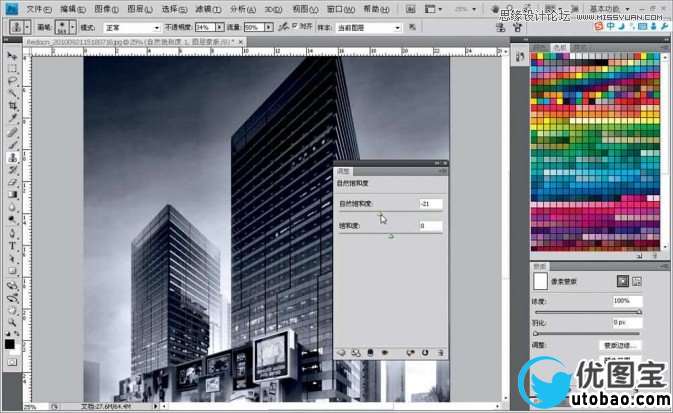Select the Eraser tool
The height and width of the screenshot is (413, 673).
tap(12, 182)
